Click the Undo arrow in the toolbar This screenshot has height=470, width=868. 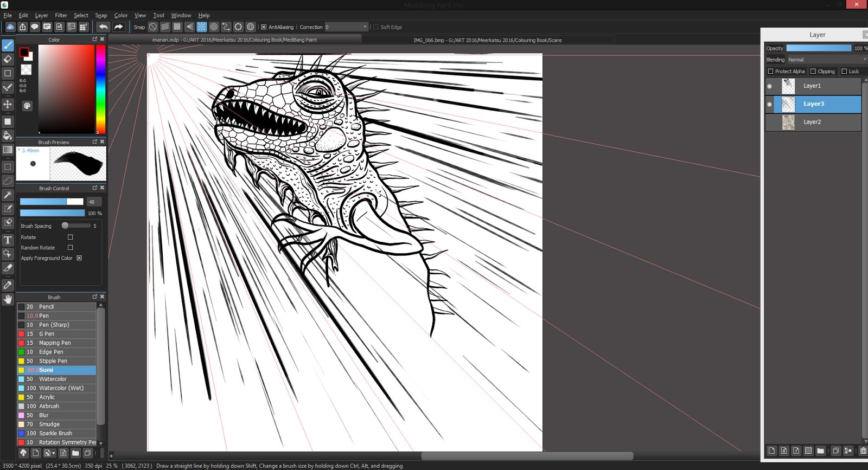coord(103,27)
